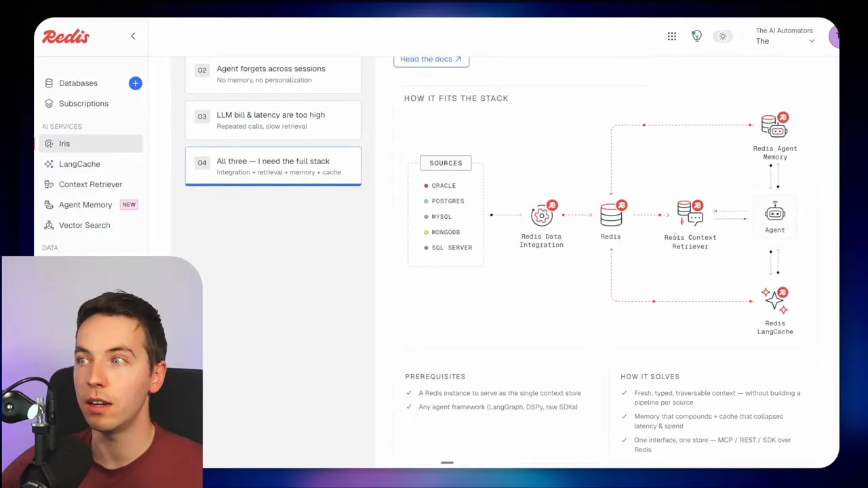Click ORACLE in the sources list
Viewport: 868px width, 488px height.
point(443,186)
